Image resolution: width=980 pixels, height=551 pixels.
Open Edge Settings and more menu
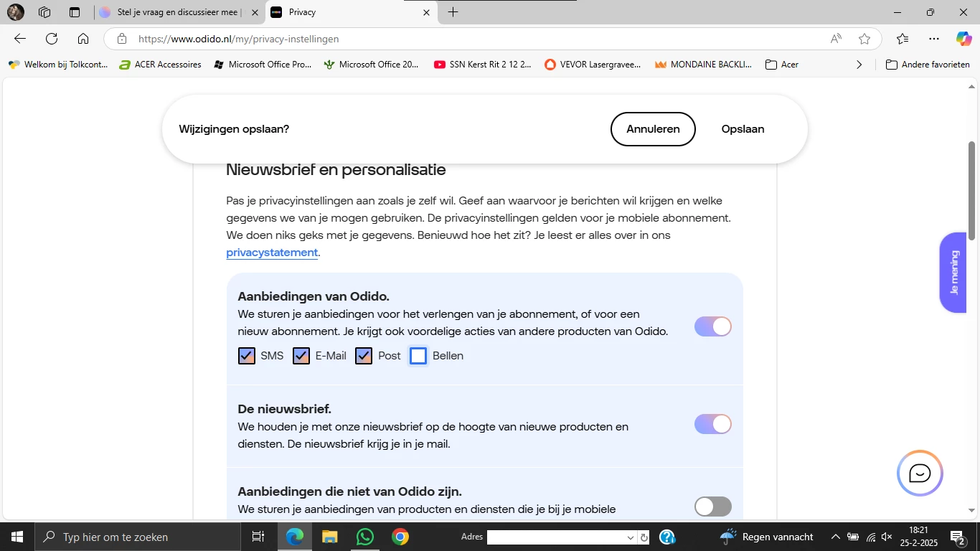coord(933,39)
